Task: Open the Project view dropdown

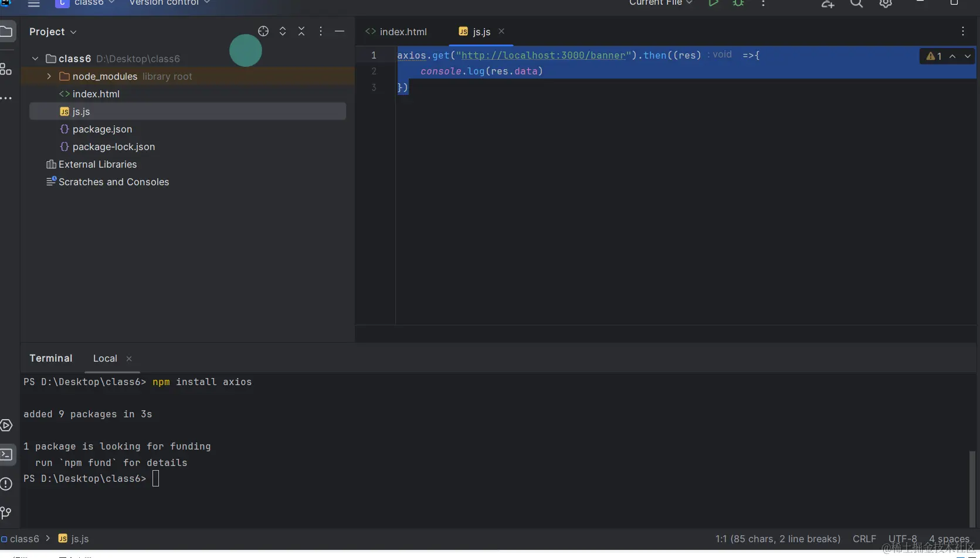Action: [x=53, y=32]
